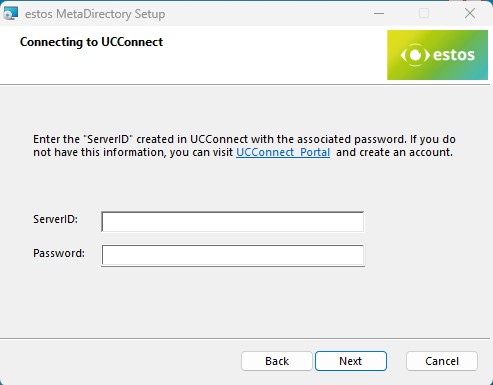Image resolution: width=493 pixels, height=385 pixels.
Task: Open the UCConnect Portal link
Action: pyautogui.click(x=283, y=152)
